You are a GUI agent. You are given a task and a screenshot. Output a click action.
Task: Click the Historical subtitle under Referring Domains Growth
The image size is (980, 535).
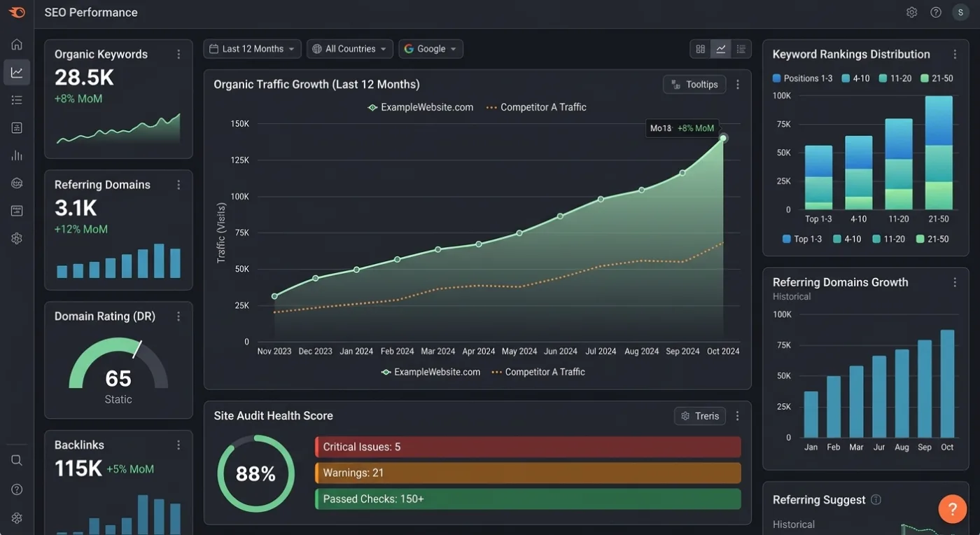[x=792, y=297]
